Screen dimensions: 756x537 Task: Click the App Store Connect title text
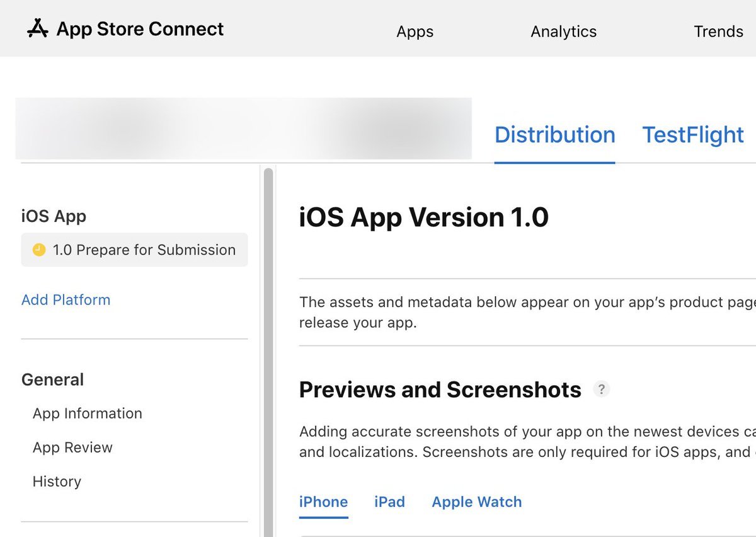140,29
